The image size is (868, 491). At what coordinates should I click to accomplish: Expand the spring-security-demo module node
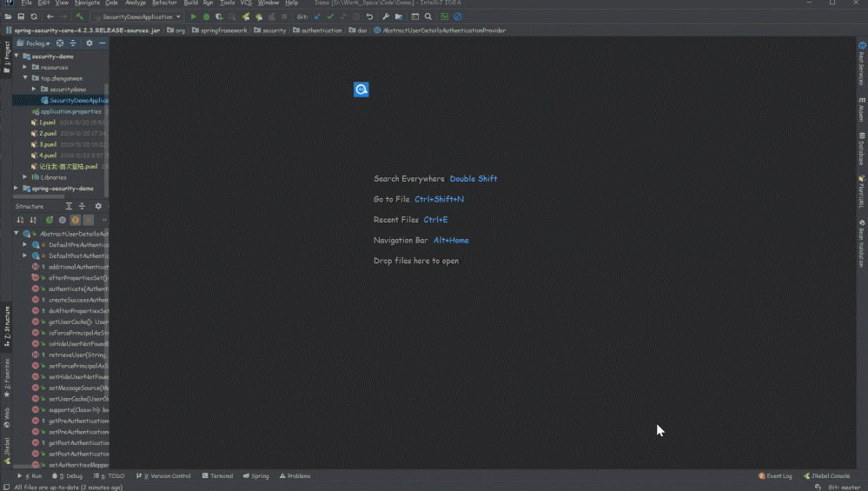17,188
